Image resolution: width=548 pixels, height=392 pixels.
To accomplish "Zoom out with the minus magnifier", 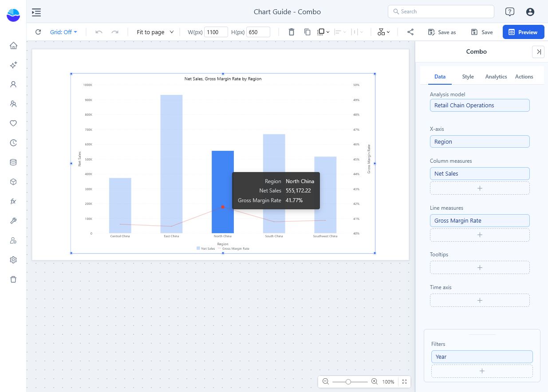I will coord(326,382).
